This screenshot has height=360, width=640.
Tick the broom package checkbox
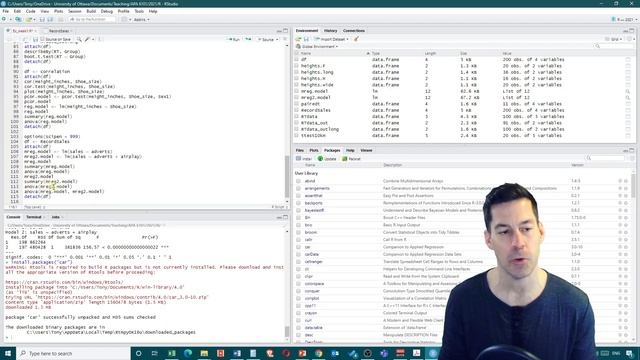coord(298,232)
